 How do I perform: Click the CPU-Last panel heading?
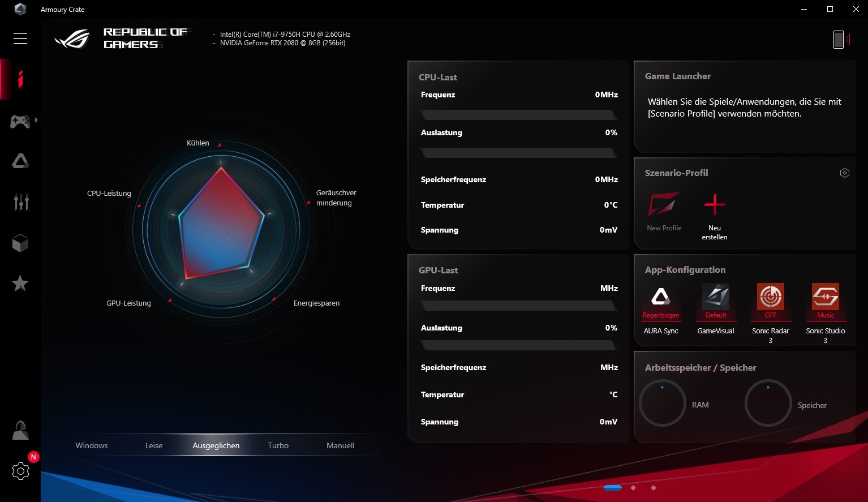pyautogui.click(x=438, y=78)
